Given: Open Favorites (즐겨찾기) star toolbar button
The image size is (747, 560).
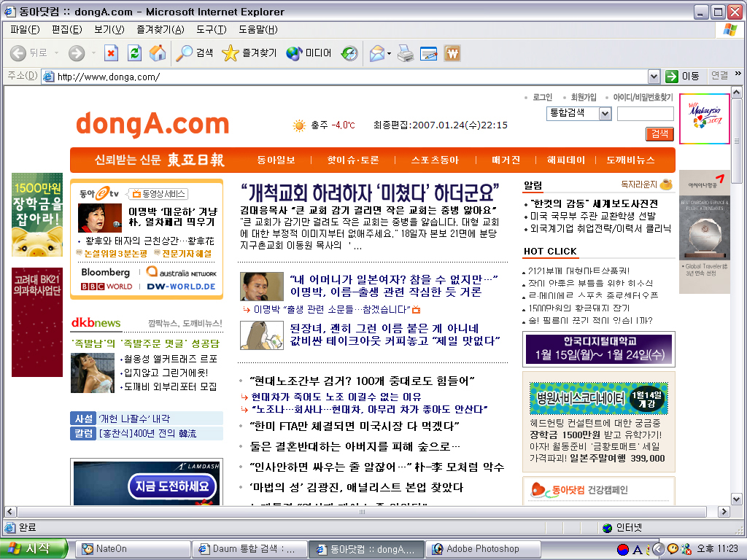Looking at the screenshot, I should click(249, 52).
